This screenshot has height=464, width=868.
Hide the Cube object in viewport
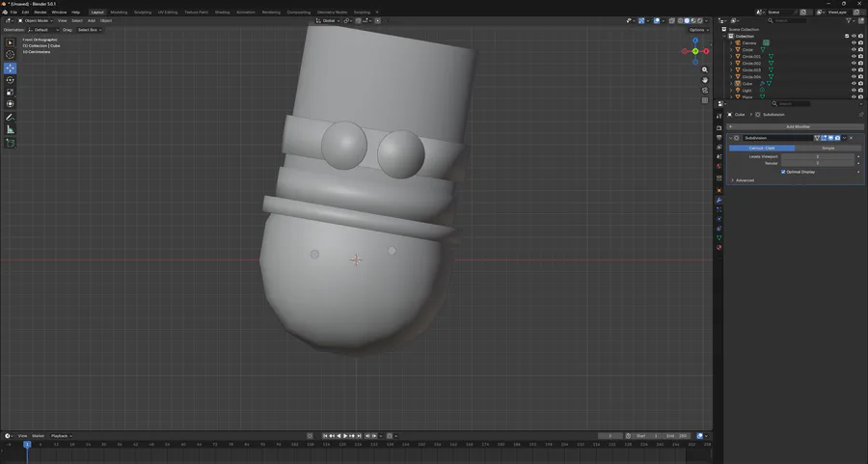coord(854,84)
